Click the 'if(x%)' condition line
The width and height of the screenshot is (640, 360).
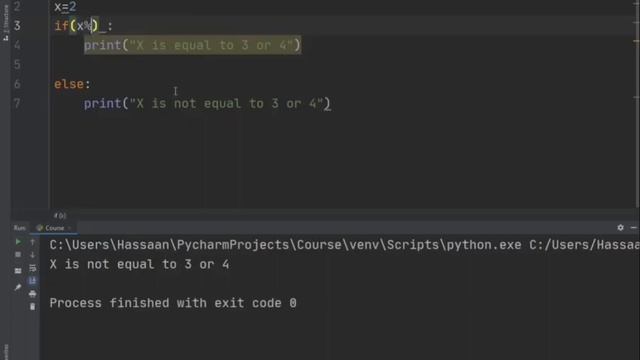pyautogui.click(x=84, y=26)
